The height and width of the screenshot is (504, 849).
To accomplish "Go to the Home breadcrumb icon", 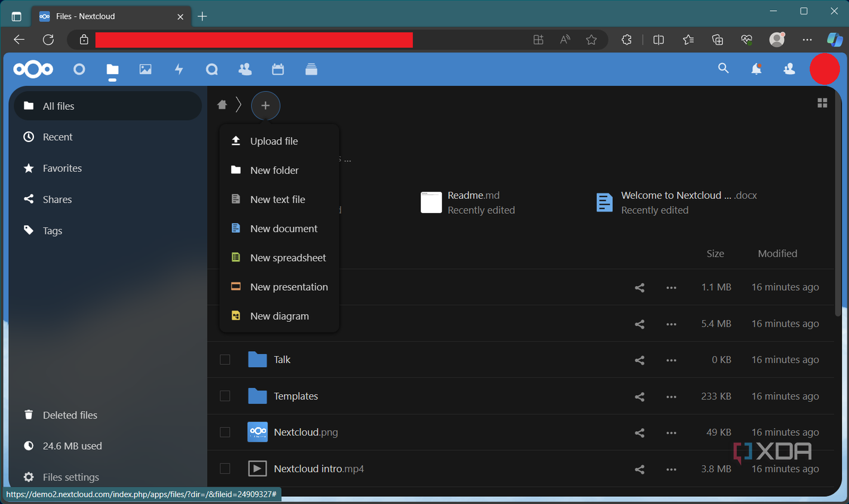I will tap(222, 105).
